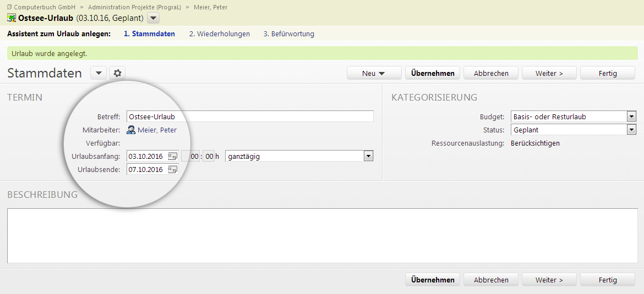Click the top Weiter > button
This screenshot has width=644, height=294.
[549, 74]
